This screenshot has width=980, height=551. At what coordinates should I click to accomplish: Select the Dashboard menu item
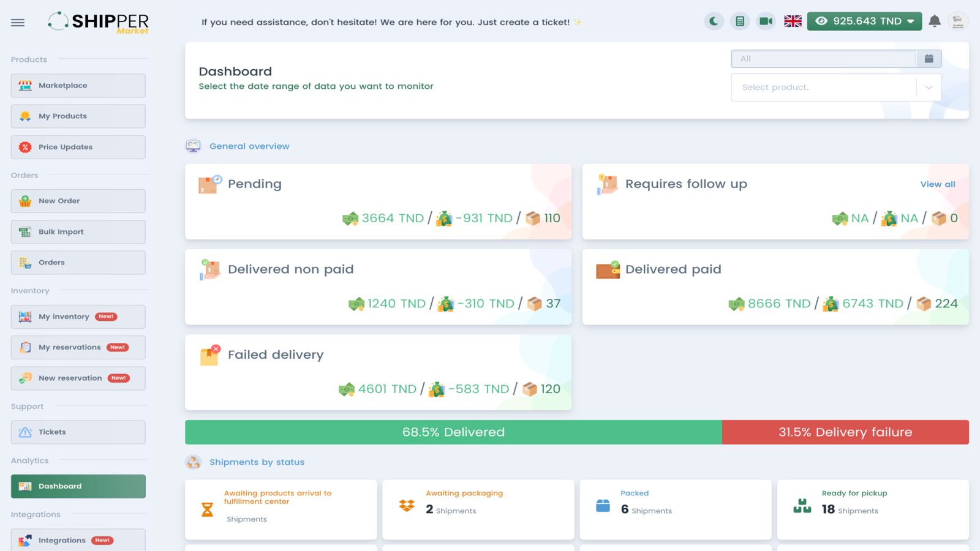coord(78,486)
